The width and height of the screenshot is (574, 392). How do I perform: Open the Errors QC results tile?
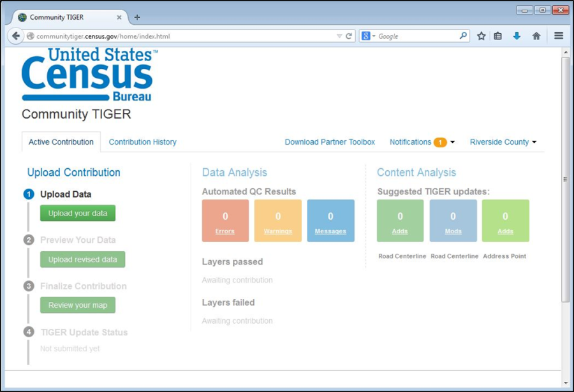tap(225, 221)
